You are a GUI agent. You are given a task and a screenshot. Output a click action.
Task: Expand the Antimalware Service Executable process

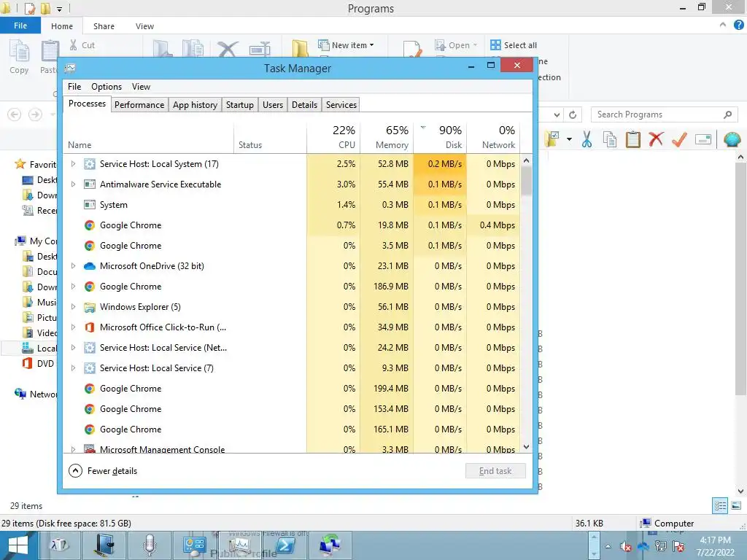[x=73, y=184]
